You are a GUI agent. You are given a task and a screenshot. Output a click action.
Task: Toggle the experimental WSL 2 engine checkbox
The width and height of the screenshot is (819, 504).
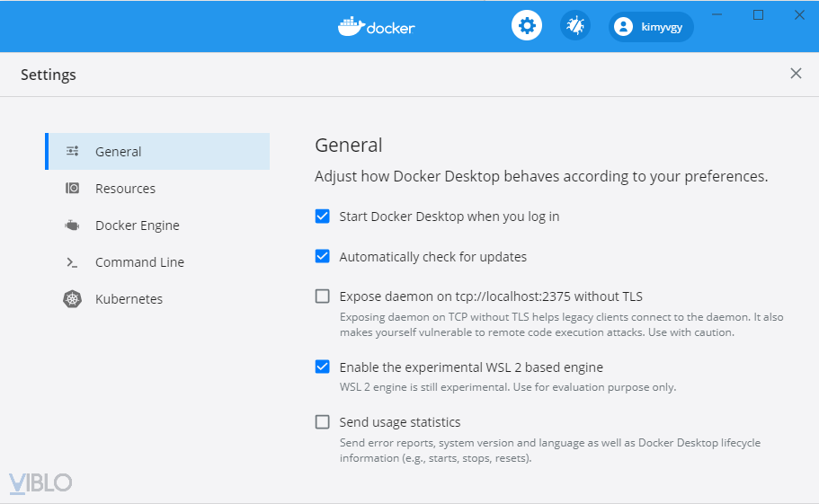(x=323, y=367)
